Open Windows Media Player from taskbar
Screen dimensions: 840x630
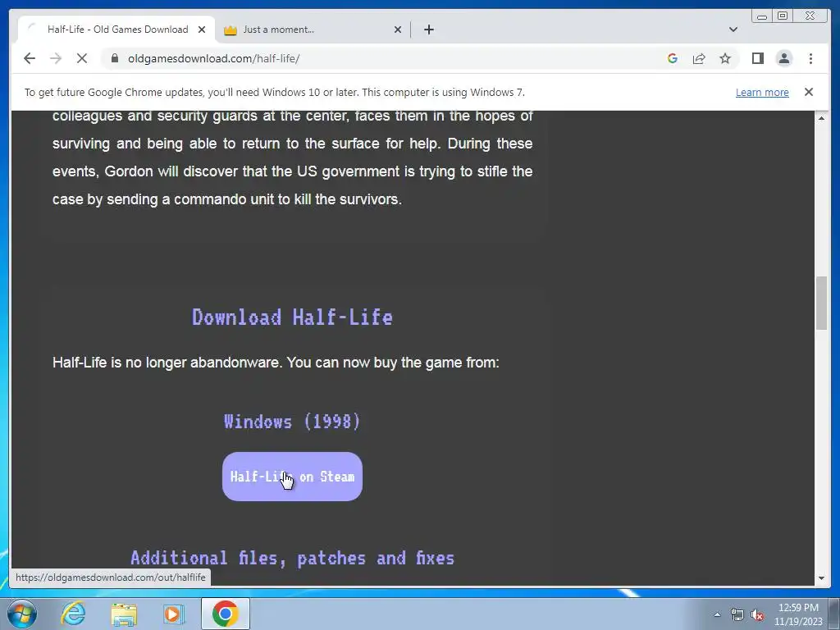[x=173, y=614]
